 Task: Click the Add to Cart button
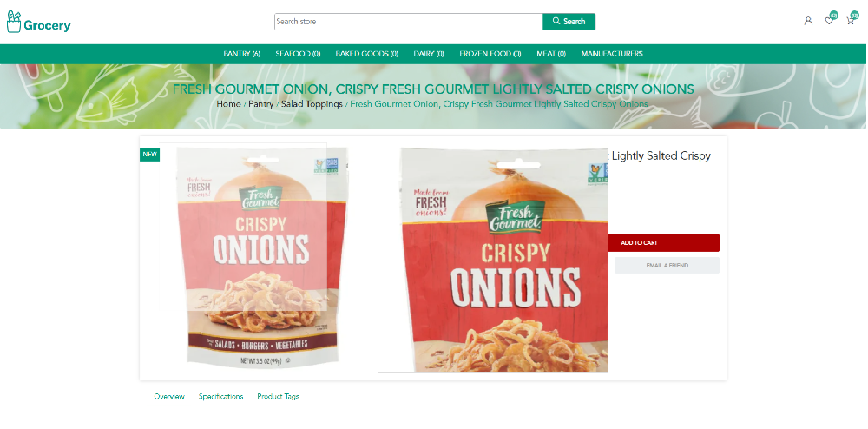click(x=664, y=243)
